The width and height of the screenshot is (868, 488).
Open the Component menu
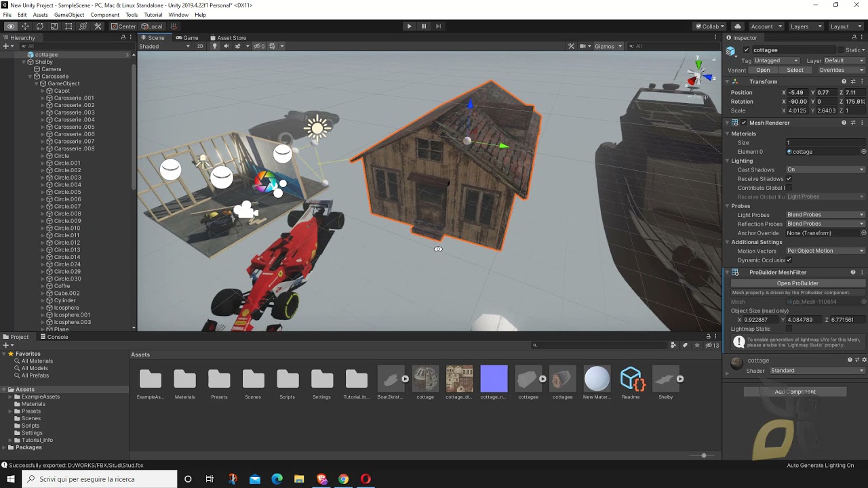pos(104,15)
